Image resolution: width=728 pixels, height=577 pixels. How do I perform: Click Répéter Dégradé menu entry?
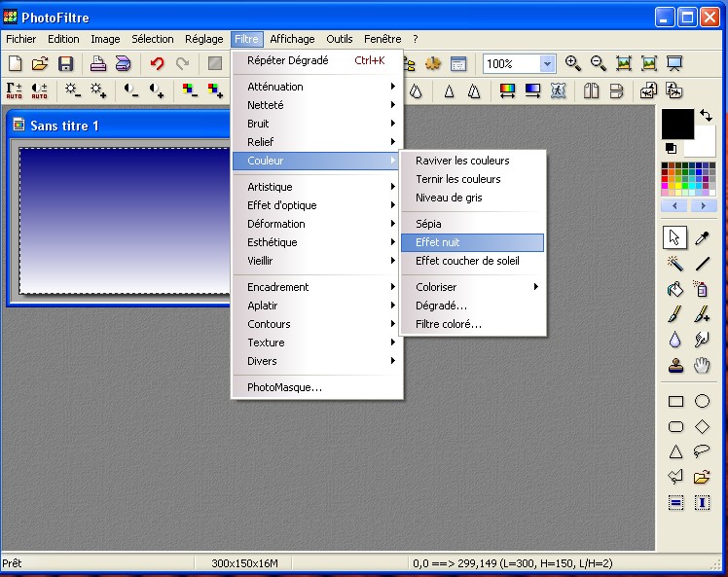tap(317, 60)
